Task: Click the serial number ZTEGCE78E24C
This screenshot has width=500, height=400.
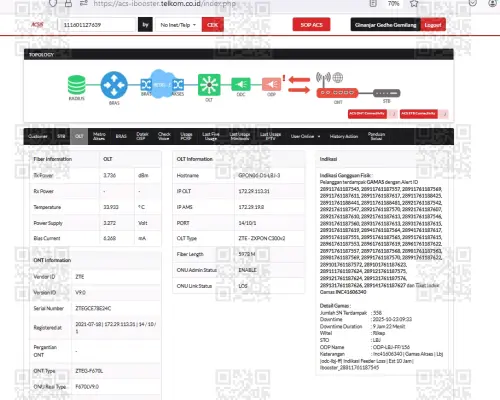Action: coord(93,308)
